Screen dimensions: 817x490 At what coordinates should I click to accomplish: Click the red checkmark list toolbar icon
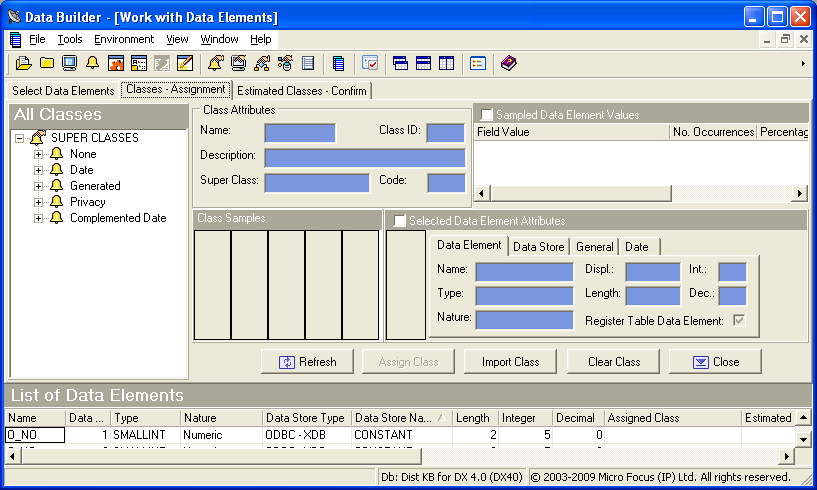369,63
